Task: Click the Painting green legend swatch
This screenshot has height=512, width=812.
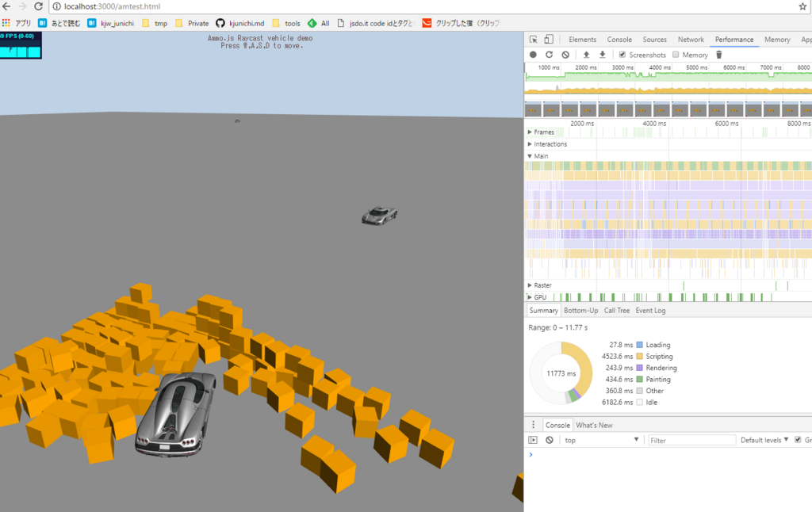Action: tap(640, 379)
